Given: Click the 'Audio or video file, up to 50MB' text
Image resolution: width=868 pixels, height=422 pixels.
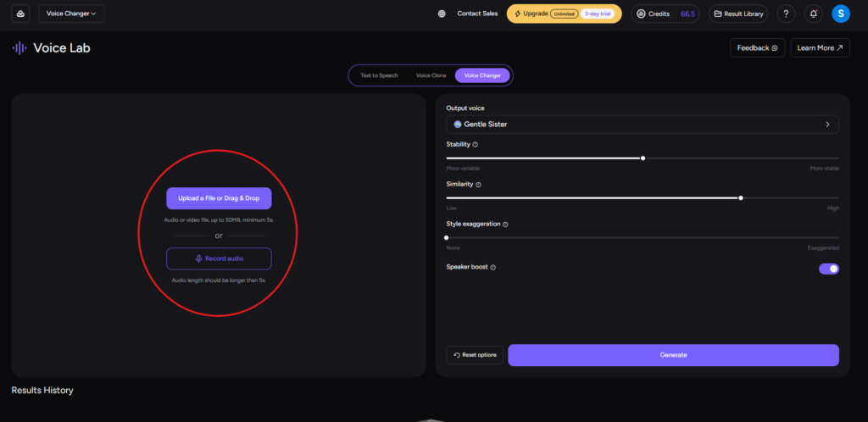Looking at the screenshot, I should (x=219, y=220).
